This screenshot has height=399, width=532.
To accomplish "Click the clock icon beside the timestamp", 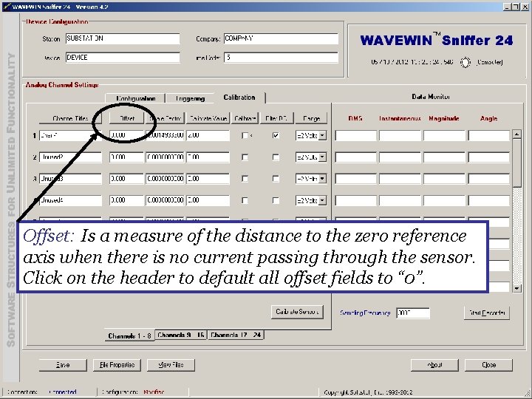I will (465, 62).
